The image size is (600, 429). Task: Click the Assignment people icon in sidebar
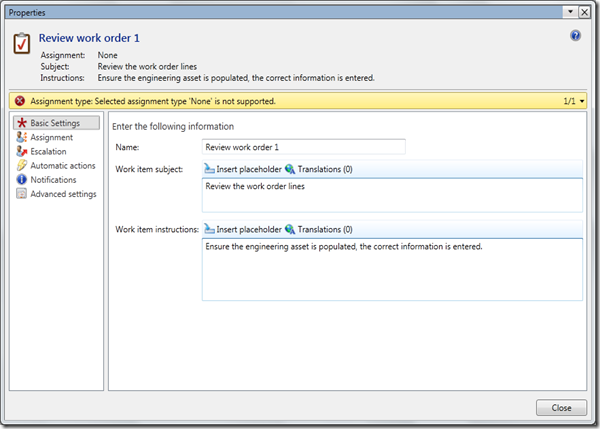point(21,137)
